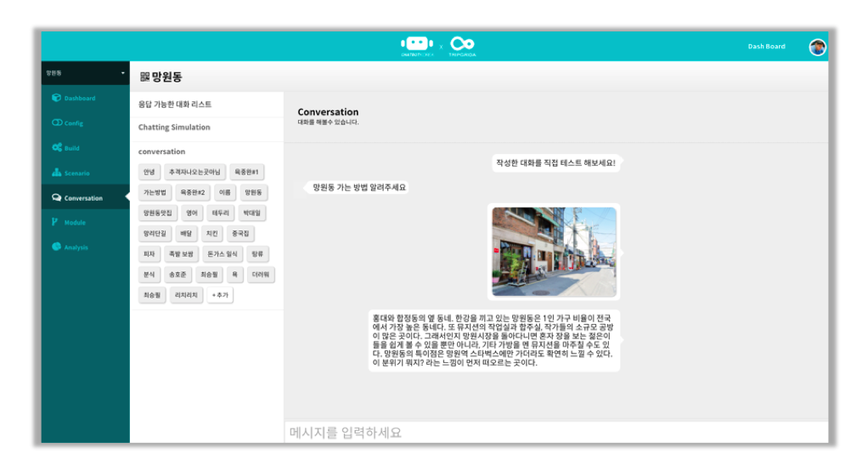Select the 더러워 chip
Image resolution: width=868 pixels, height=471 pixels.
coord(261,275)
